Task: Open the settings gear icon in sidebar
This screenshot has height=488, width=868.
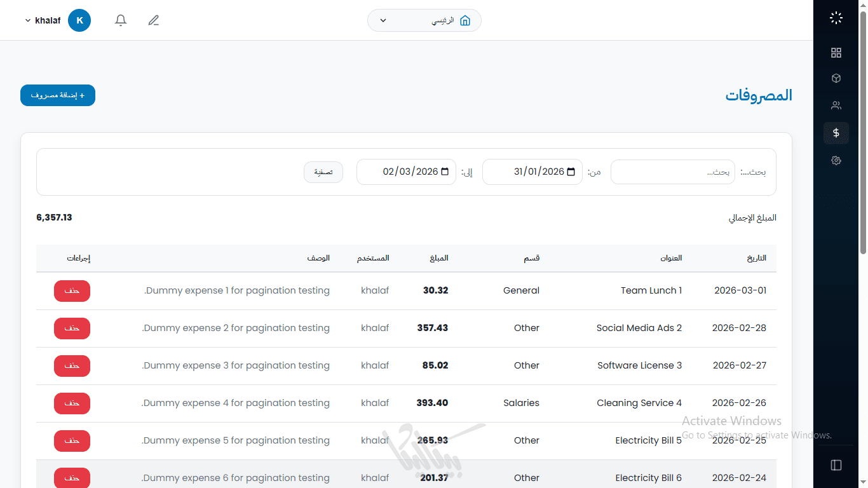Action: (x=836, y=161)
